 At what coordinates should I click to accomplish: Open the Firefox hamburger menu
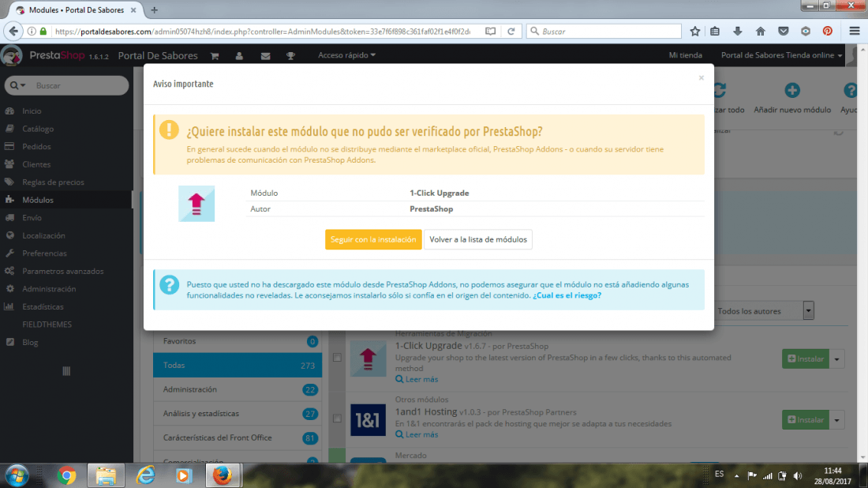854,32
